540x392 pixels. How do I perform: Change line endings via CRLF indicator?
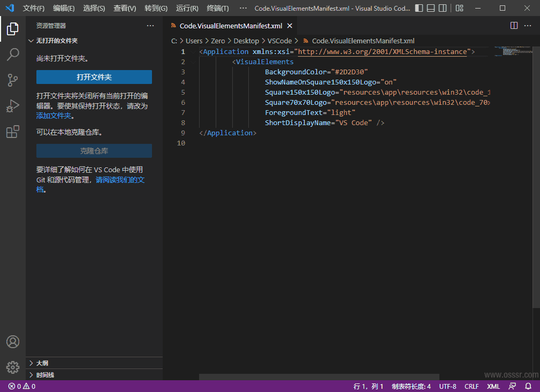pos(471,386)
